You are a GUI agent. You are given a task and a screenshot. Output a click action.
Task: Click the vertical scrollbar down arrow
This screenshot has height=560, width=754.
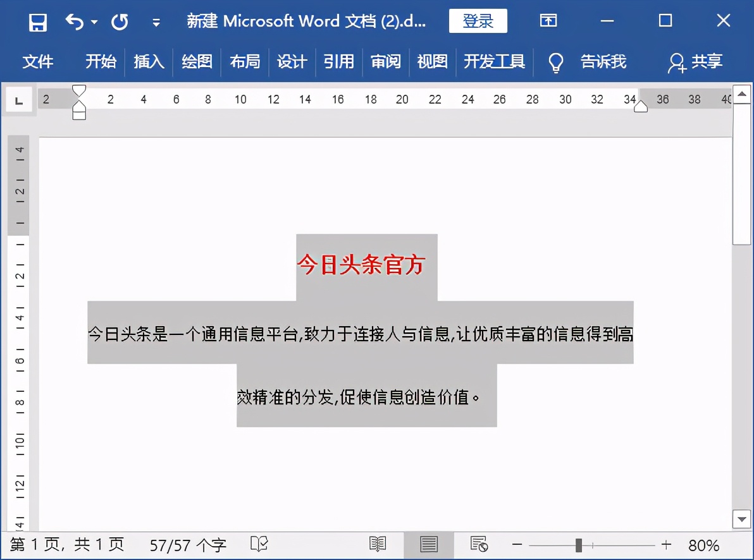742,519
